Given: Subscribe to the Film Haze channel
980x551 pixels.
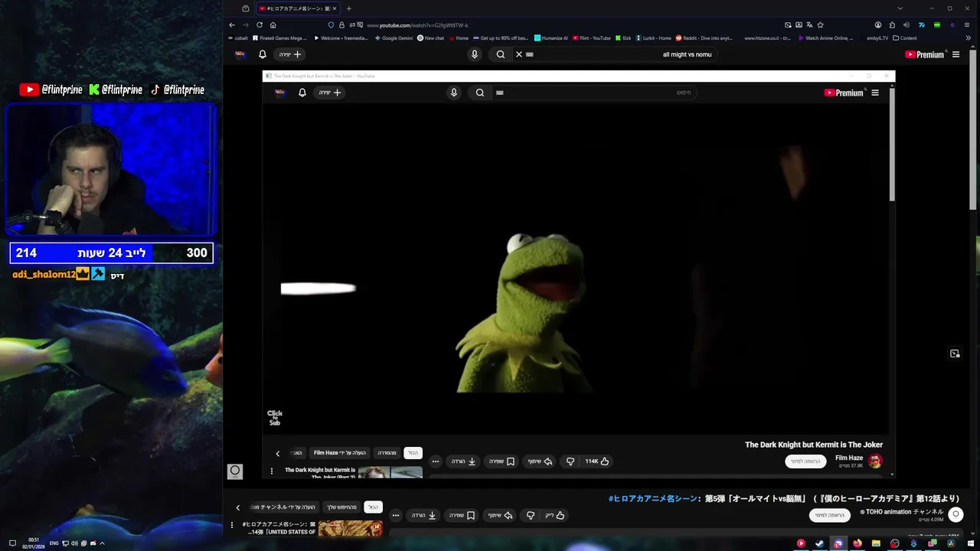Looking at the screenshot, I should tap(805, 461).
